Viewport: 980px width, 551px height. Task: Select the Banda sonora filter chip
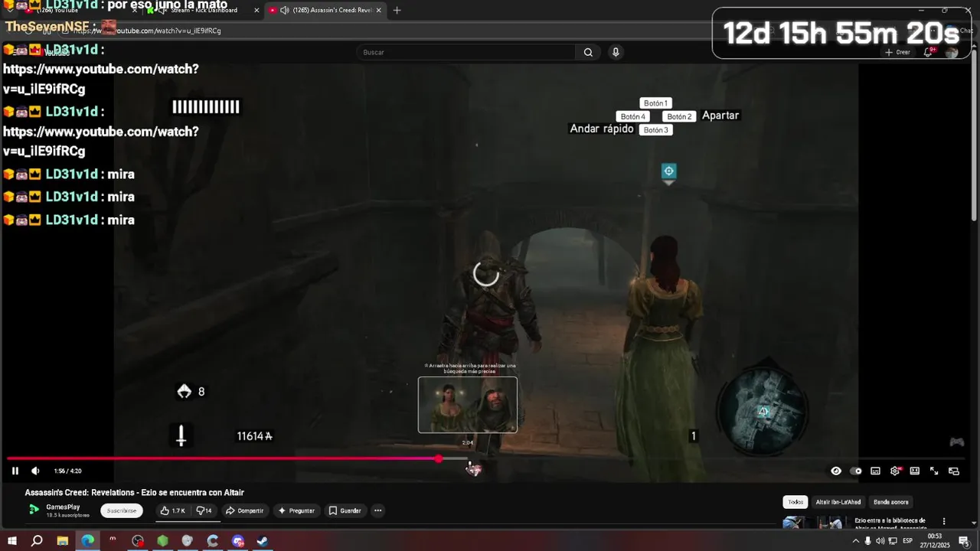[x=891, y=502]
